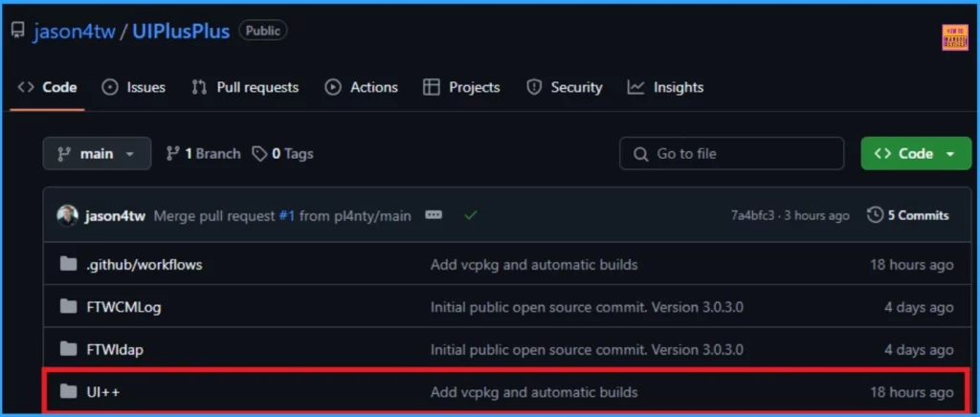Open the FTWCMLog folder
Screen dimensions: 980x417
[123, 307]
